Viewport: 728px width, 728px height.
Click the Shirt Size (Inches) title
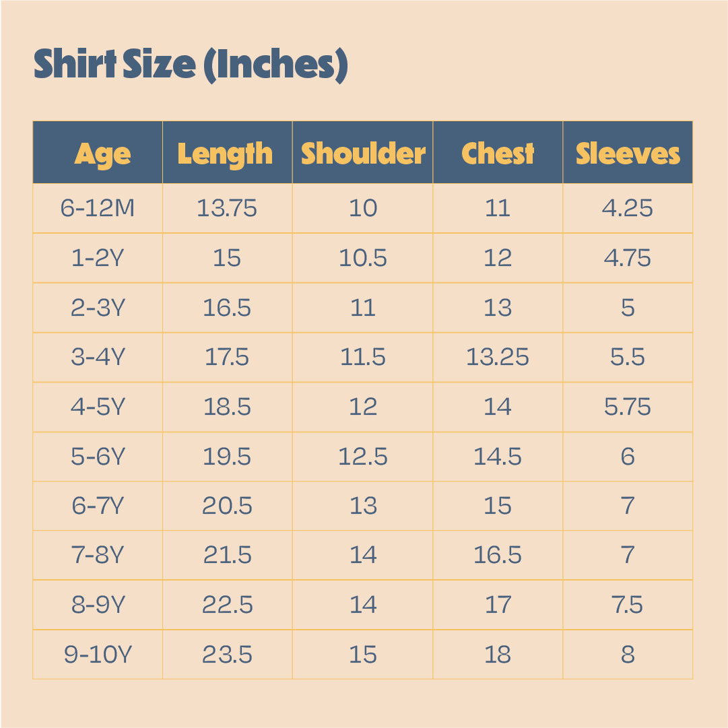click(x=191, y=65)
